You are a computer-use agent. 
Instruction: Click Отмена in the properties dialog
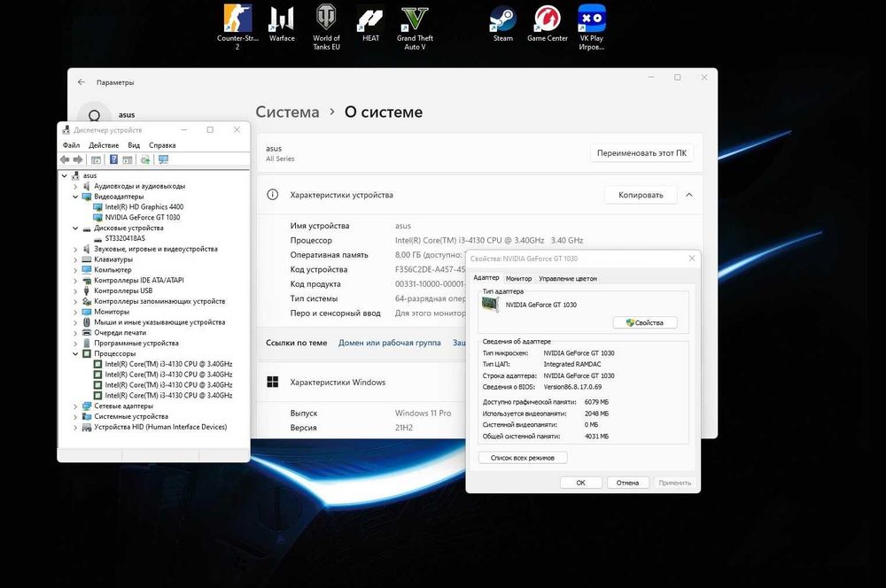click(x=628, y=483)
